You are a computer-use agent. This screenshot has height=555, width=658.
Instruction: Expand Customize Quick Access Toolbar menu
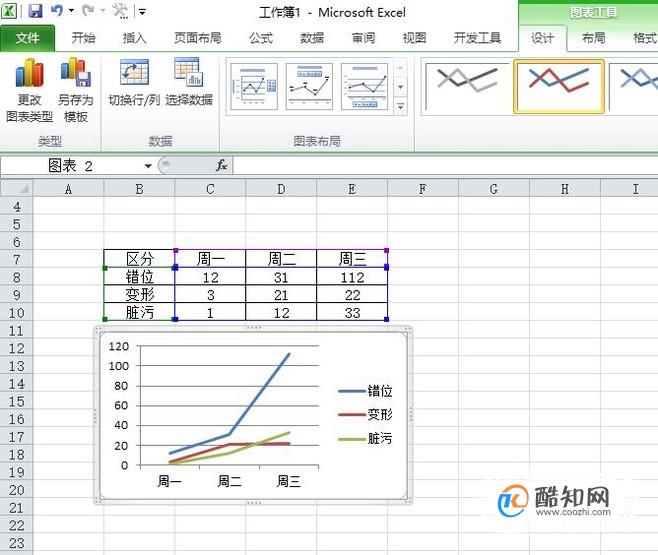click(x=143, y=12)
